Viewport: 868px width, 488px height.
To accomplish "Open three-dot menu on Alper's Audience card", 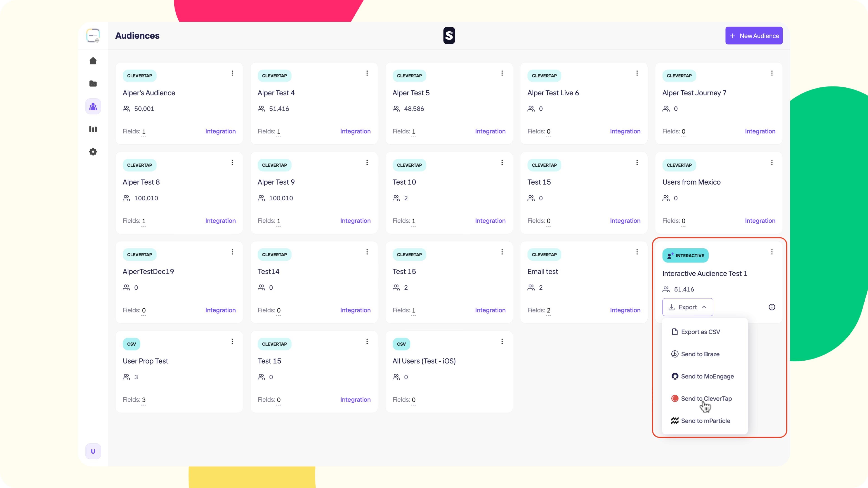I will [x=232, y=73].
